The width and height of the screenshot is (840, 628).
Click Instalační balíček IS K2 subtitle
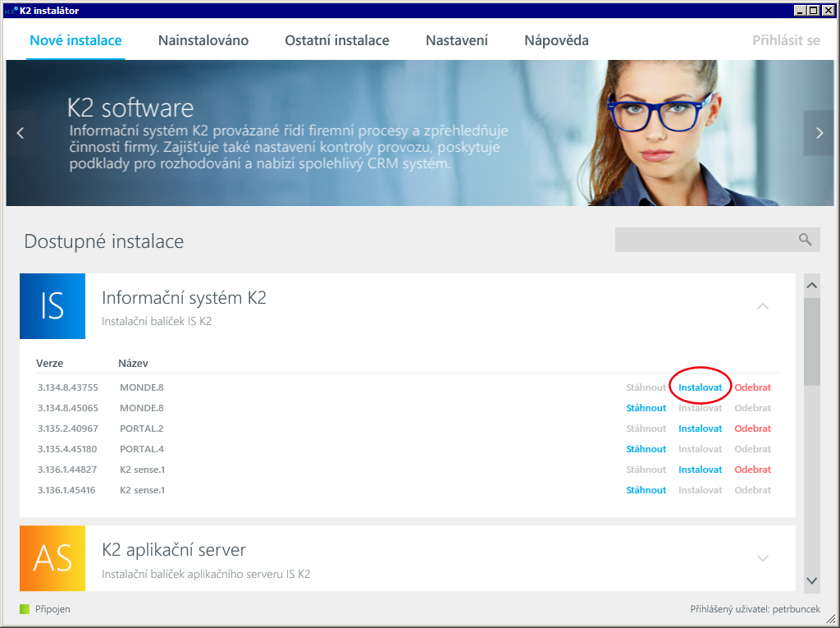157,321
